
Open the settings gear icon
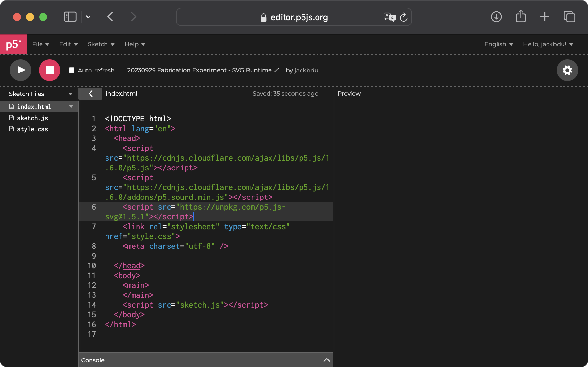567,70
